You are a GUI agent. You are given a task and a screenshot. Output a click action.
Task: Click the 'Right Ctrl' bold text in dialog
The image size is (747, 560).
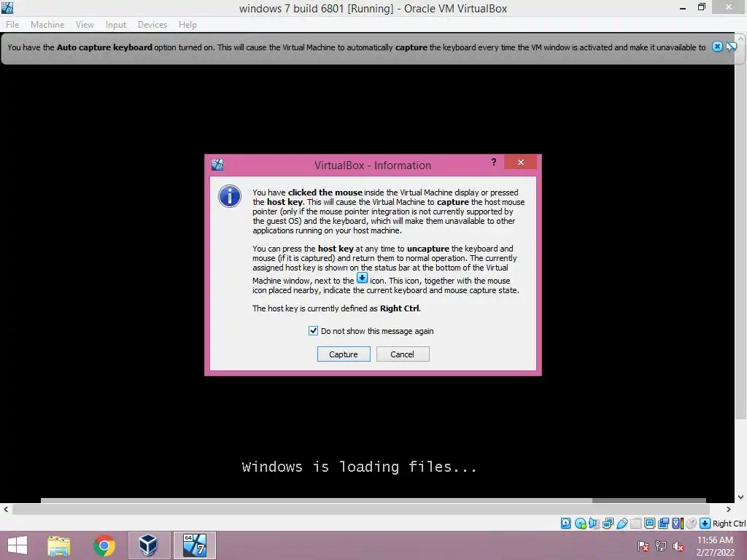[x=400, y=308]
